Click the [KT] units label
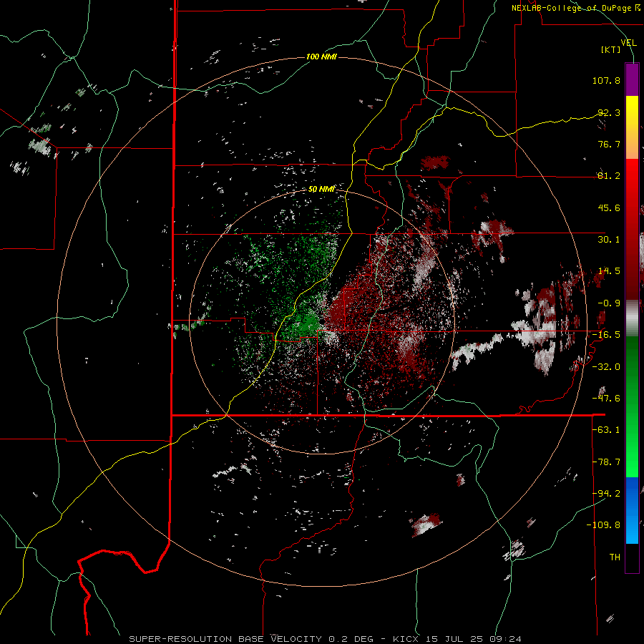 point(611,49)
